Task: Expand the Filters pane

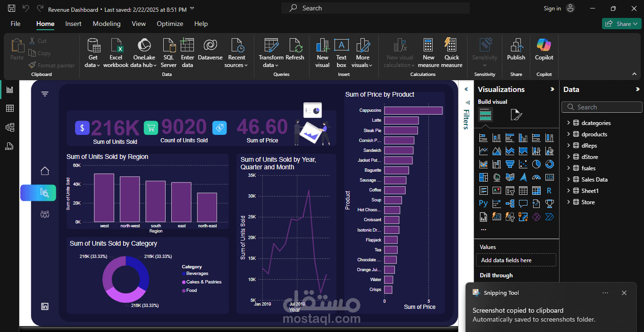Action: pos(466,89)
